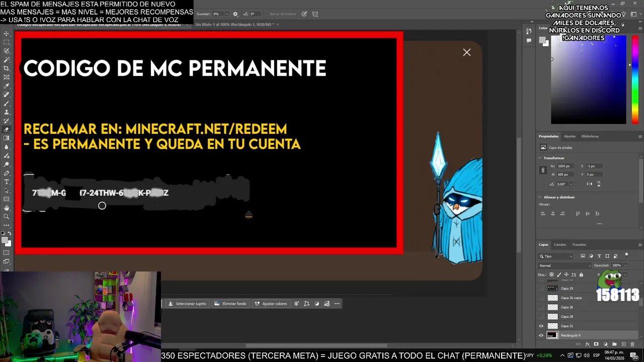Select the Move tool

(7, 34)
